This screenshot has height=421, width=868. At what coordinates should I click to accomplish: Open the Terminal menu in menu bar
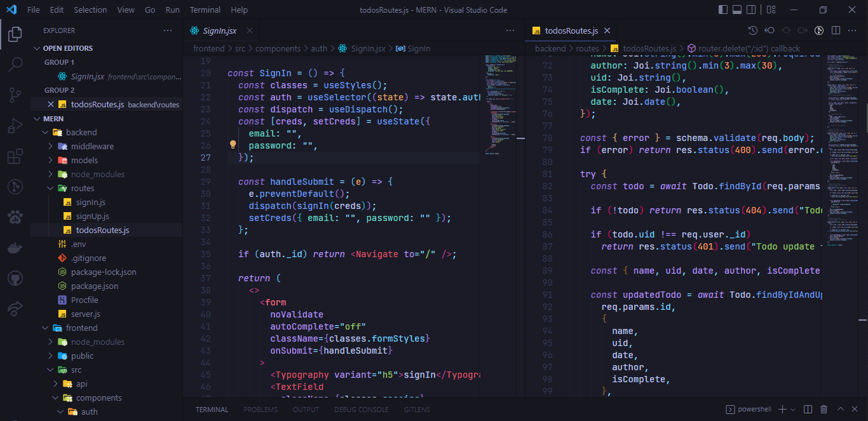pos(205,10)
